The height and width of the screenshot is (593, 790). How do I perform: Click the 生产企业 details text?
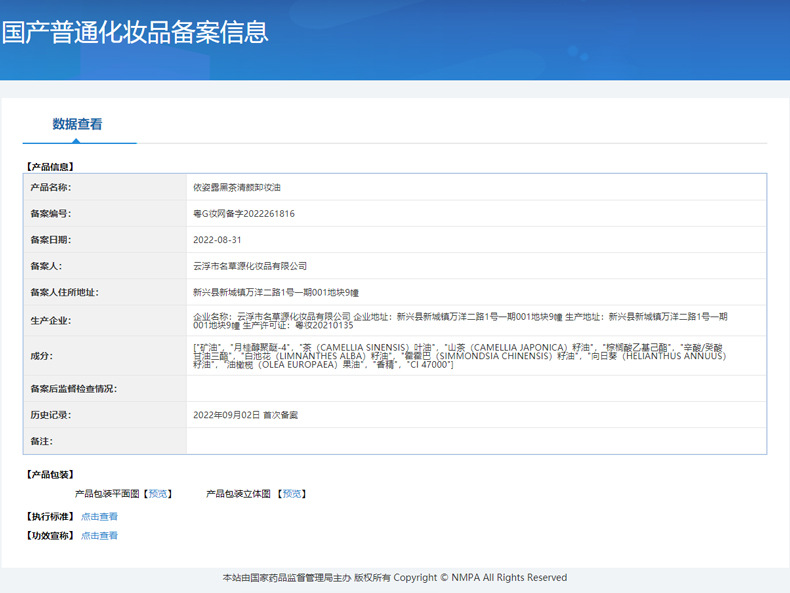(x=460, y=321)
